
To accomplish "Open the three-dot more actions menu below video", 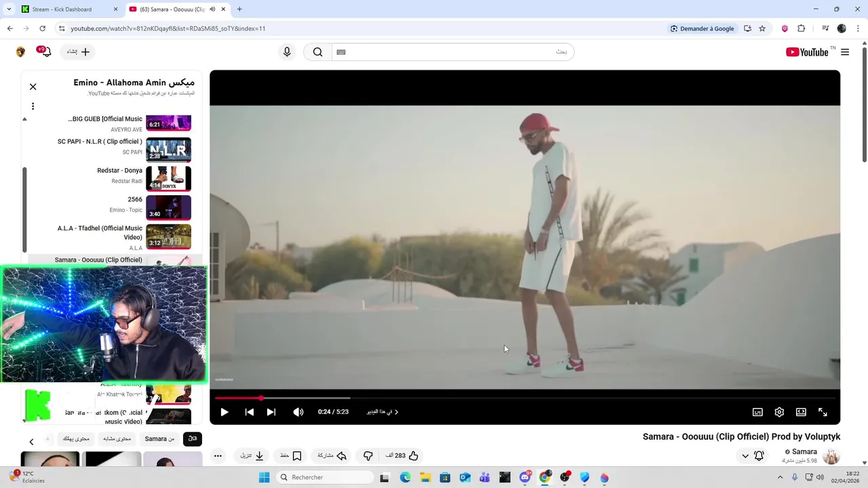I will click(218, 455).
